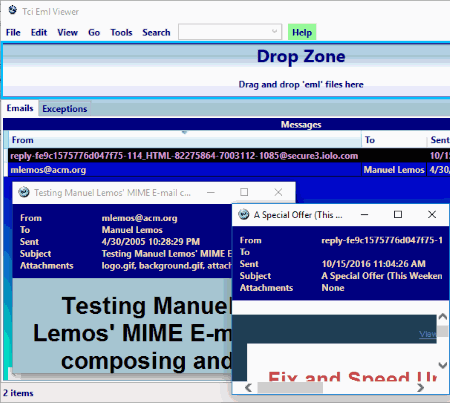Maximize the Testing Manuel Lemos message window
Screen dimensions: 450x403
(x=244, y=192)
